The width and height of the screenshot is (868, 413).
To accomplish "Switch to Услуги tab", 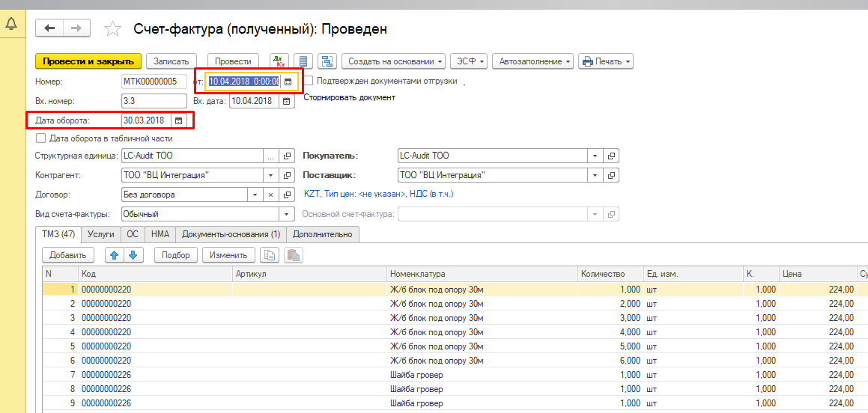I will [101, 234].
